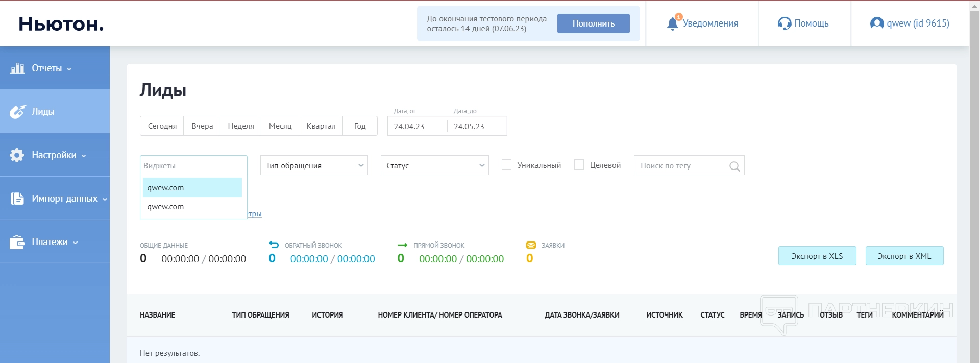Enable the Уникальный checkbox

pyautogui.click(x=506, y=165)
